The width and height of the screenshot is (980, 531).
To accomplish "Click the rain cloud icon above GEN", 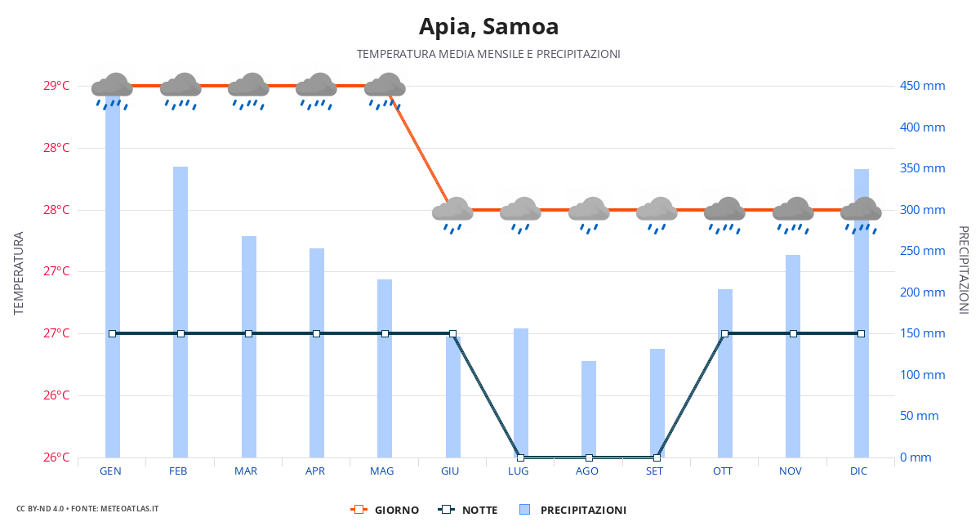I will click(112, 90).
